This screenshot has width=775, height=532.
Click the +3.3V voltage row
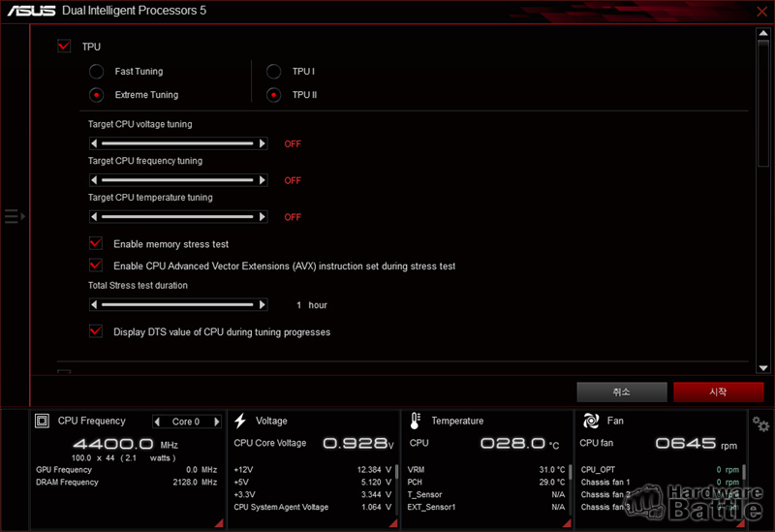313,494
